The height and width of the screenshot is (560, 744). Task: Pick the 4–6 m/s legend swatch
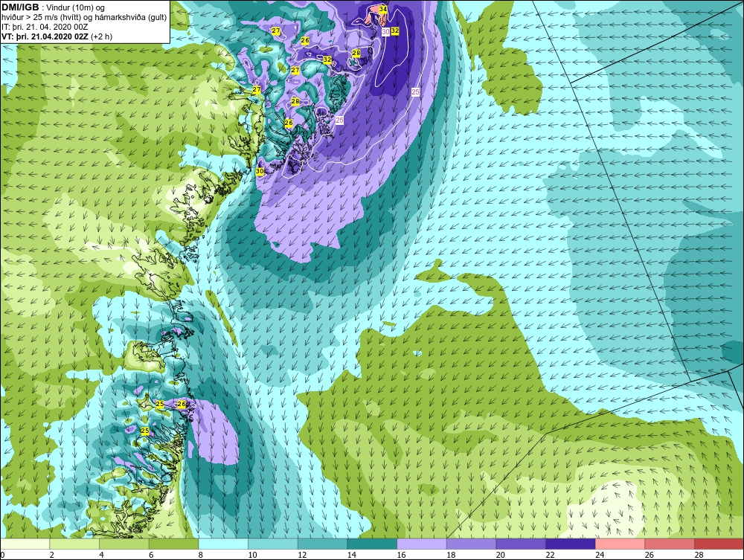point(124,544)
